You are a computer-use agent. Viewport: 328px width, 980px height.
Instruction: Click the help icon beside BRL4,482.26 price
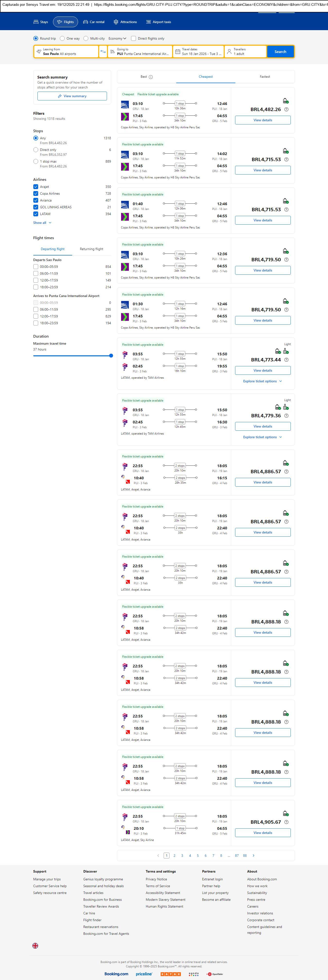click(286, 110)
